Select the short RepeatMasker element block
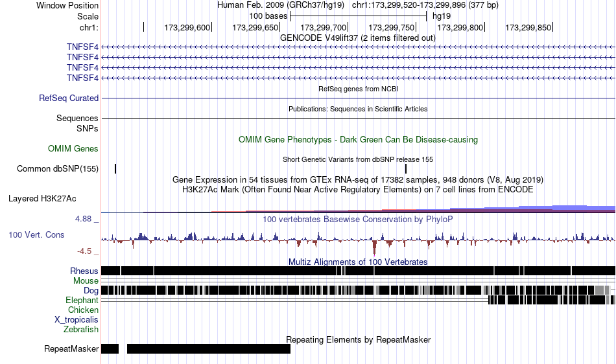Viewport: 616px width, 364px height. (x=110, y=348)
